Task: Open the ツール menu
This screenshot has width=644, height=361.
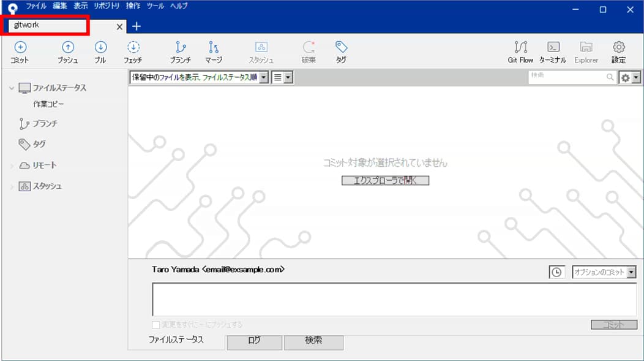Action: 155,6
